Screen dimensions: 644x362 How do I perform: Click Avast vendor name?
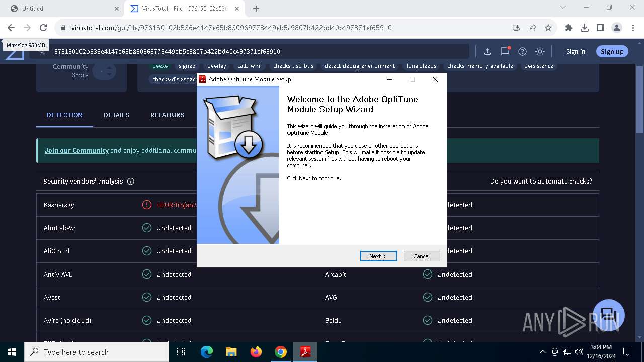pos(52,297)
